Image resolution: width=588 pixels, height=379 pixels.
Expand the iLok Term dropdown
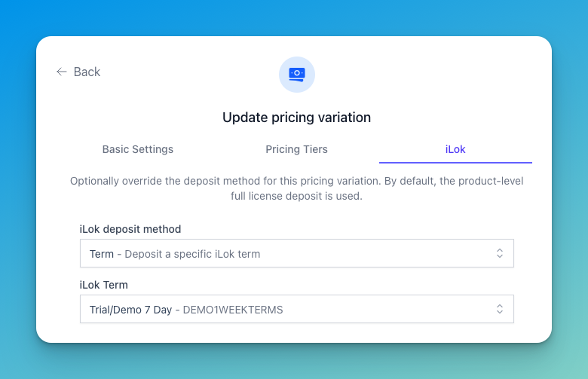click(x=296, y=309)
